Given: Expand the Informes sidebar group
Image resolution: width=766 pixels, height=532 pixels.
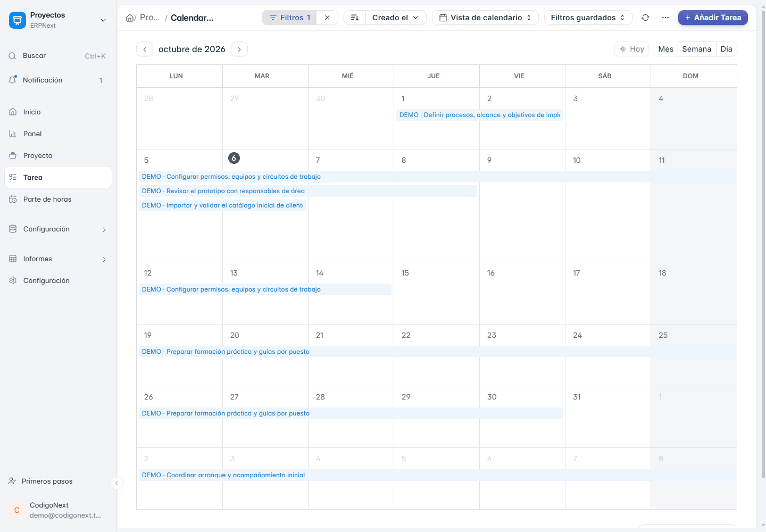Looking at the screenshot, I should [58, 259].
